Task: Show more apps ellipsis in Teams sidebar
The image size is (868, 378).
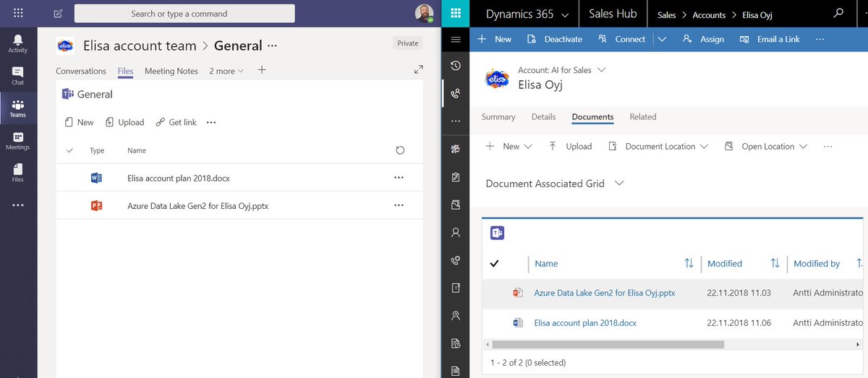Action: pyautogui.click(x=18, y=205)
